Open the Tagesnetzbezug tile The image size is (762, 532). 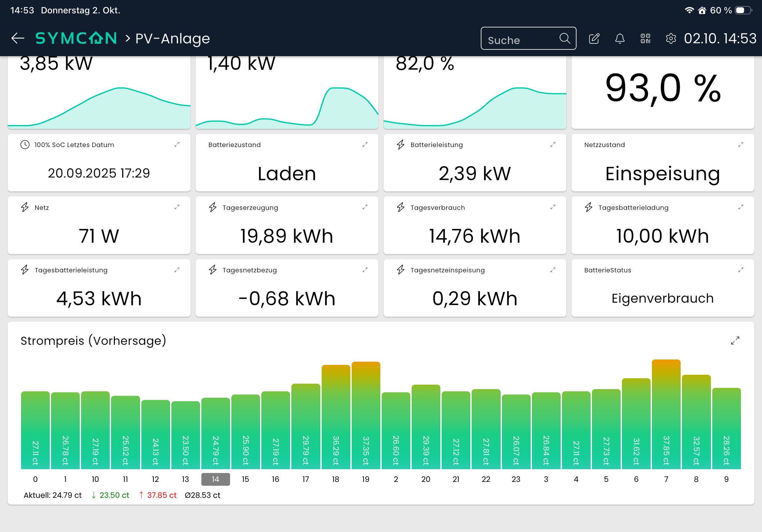point(287,288)
